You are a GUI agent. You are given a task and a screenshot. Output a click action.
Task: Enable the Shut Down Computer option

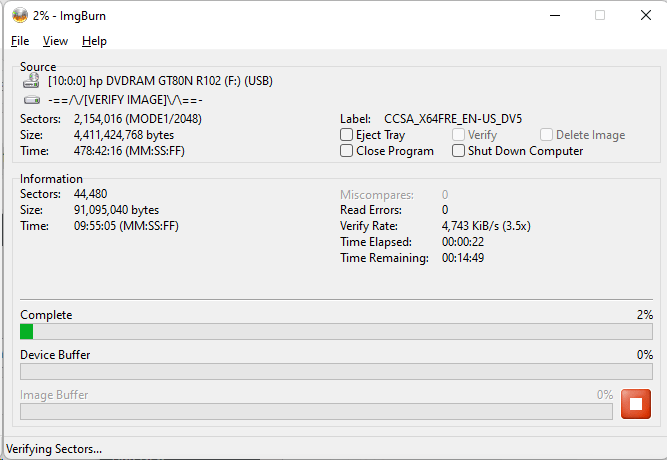point(459,151)
